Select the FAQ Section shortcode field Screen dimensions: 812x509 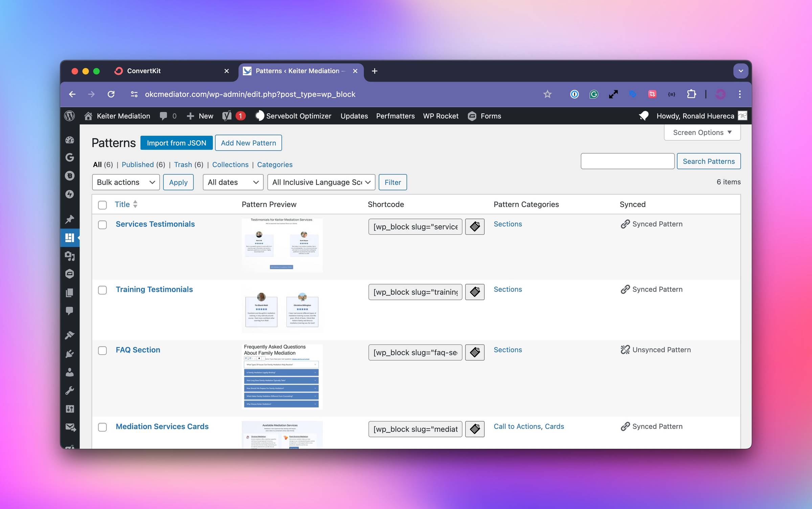(x=415, y=352)
